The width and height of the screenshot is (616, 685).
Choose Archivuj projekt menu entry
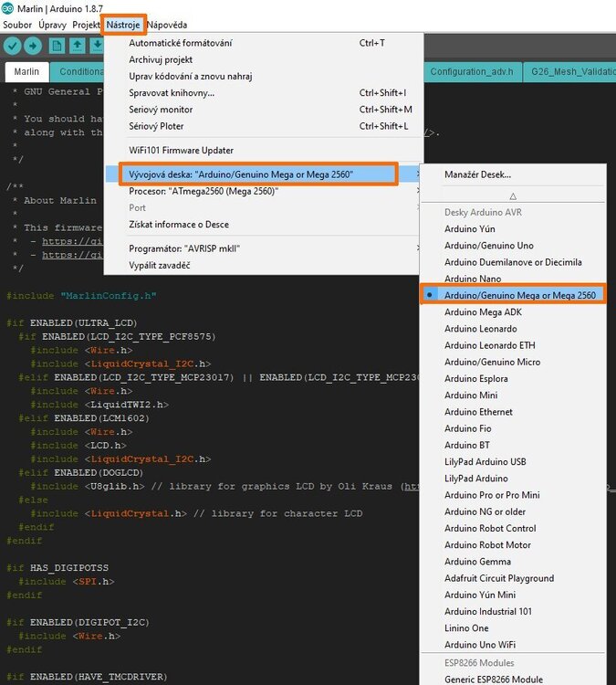(264, 59)
